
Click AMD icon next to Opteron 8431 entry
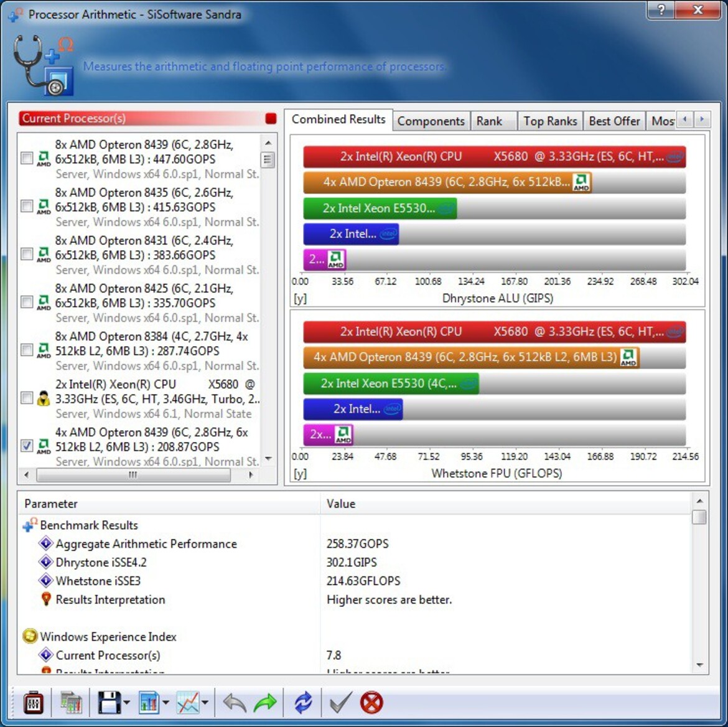[44, 254]
